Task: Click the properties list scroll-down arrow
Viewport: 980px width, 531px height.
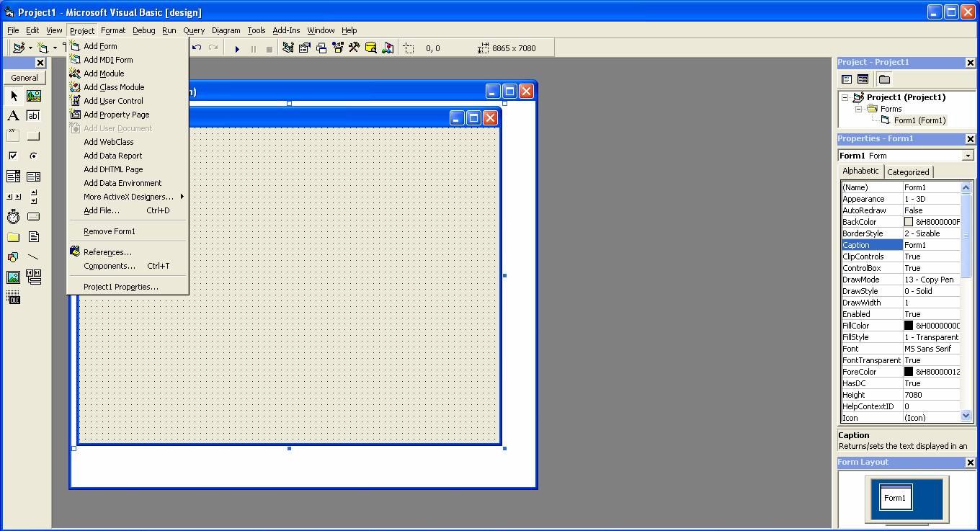Action: 966,416
